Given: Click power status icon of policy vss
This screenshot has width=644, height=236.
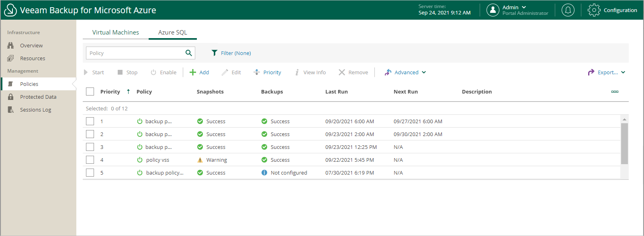Looking at the screenshot, I should tap(140, 160).
